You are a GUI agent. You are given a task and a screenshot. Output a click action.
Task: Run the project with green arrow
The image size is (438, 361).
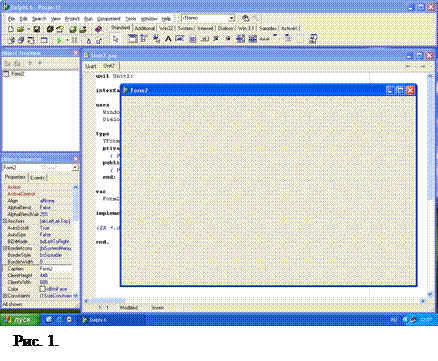point(59,40)
